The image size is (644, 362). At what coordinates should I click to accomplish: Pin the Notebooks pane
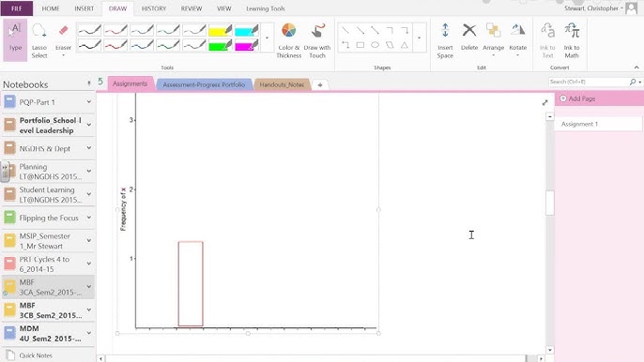pos(89,83)
